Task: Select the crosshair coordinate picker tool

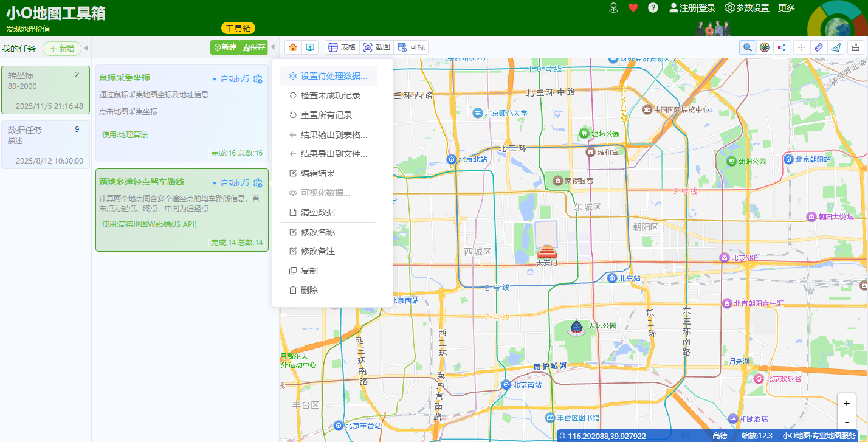Action: pyautogui.click(x=802, y=47)
